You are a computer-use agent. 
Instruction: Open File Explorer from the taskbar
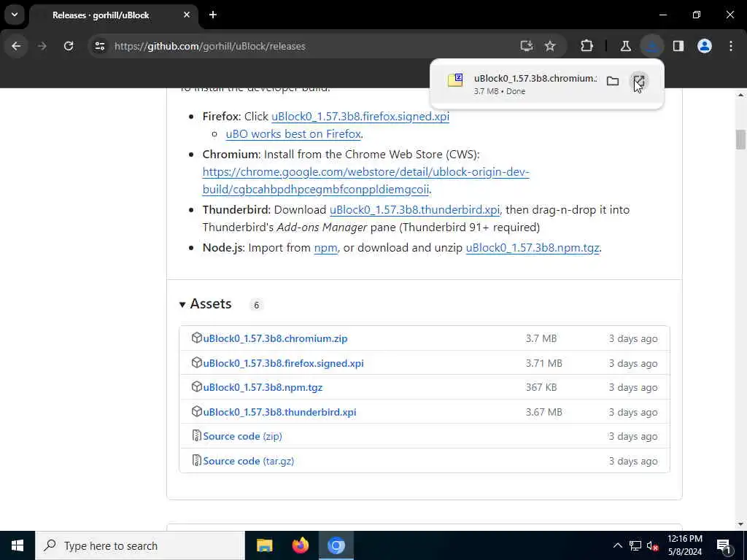264,545
